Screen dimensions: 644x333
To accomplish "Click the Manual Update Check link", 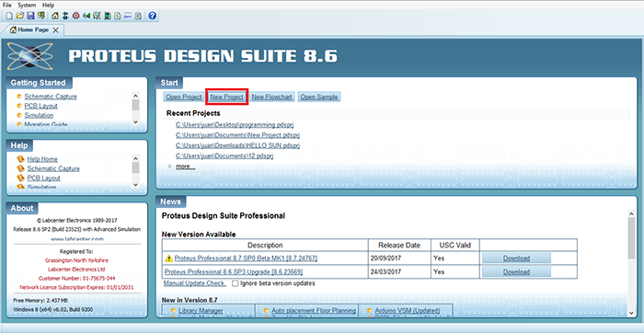I will (x=195, y=283).
